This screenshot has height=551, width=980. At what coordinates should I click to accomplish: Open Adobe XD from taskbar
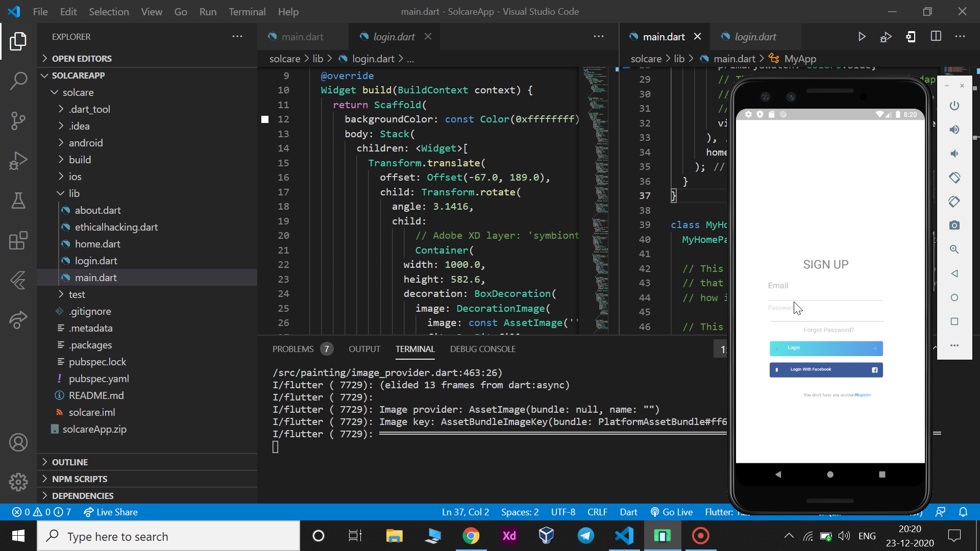(509, 536)
